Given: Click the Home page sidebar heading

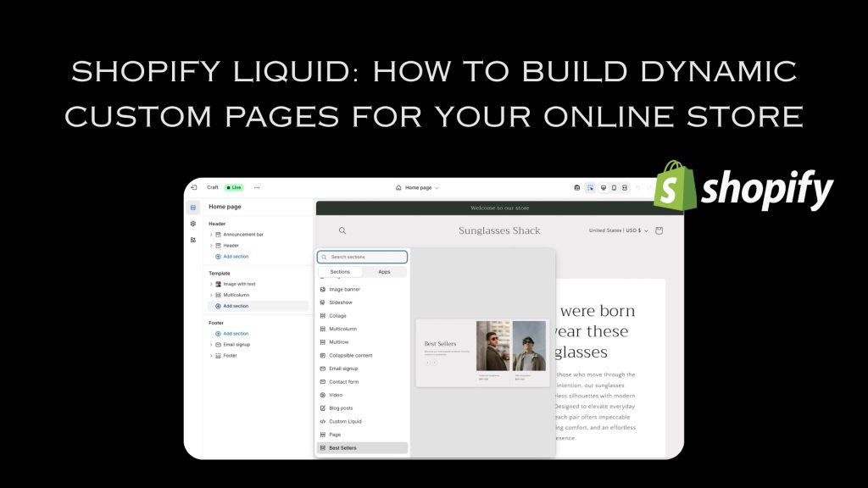Looking at the screenshot, I should (225, 207).
